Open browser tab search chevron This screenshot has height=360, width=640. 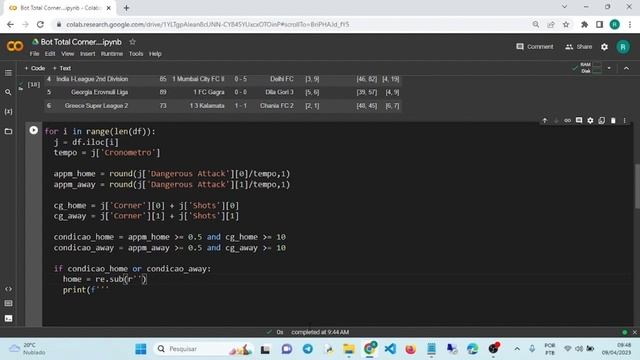click(564, 7)
